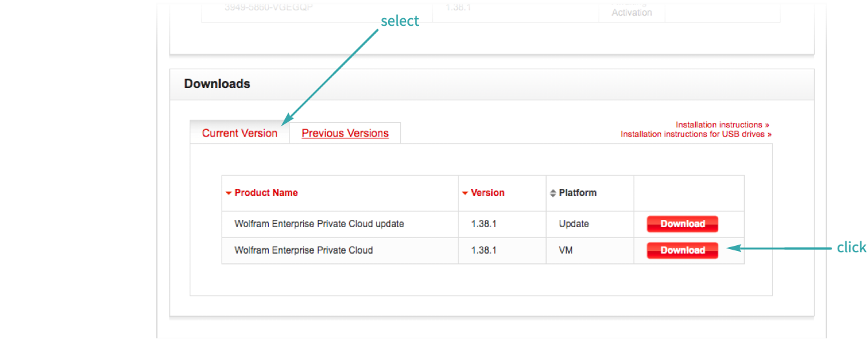Click the Downloads section heading
Viewport: 868px width, 339px height.
click(217, 84)
